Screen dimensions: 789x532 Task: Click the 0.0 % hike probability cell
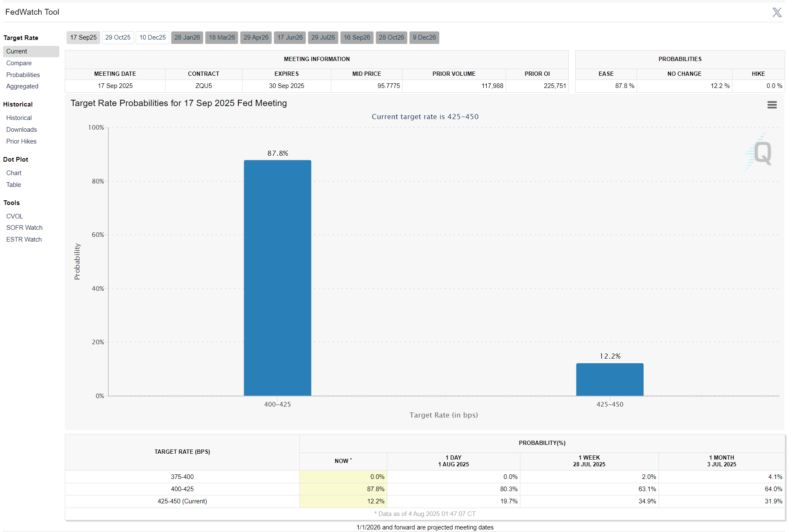point(759,86)
